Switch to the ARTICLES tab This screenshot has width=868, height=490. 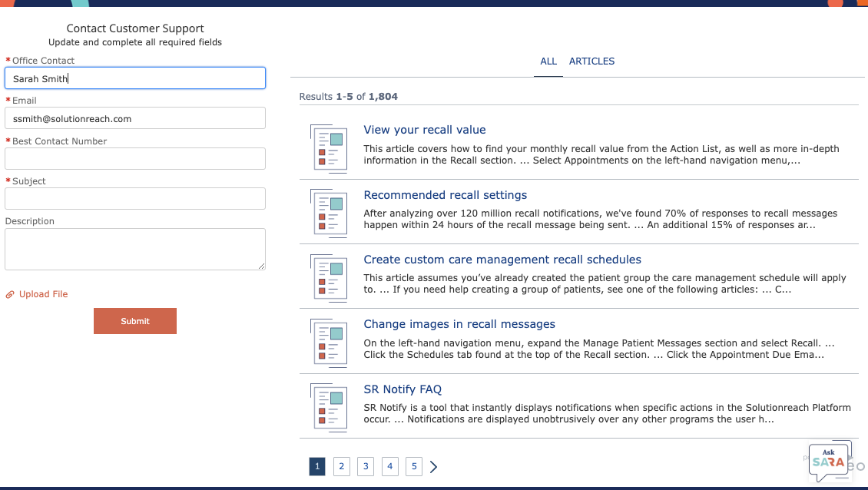(591, 61)
